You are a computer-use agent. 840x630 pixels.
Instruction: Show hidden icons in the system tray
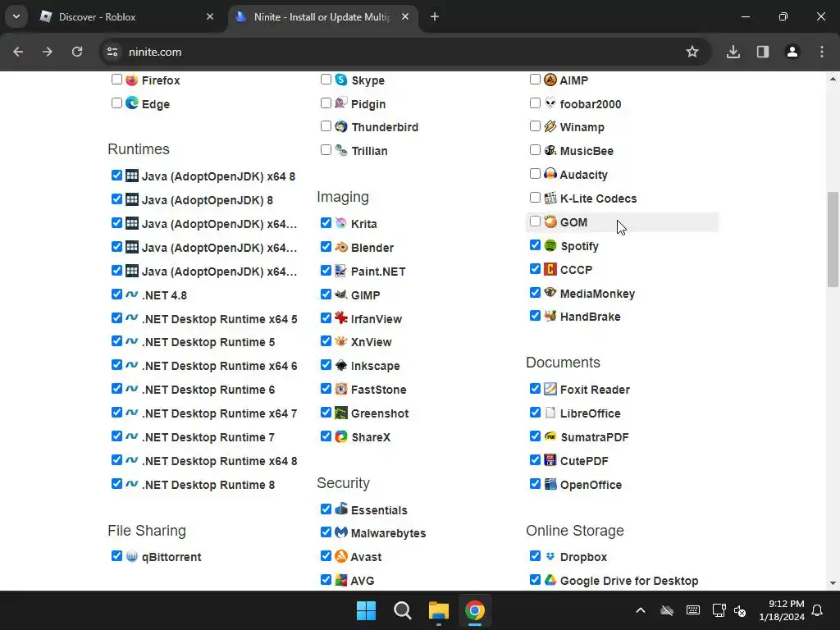[640, 610]
